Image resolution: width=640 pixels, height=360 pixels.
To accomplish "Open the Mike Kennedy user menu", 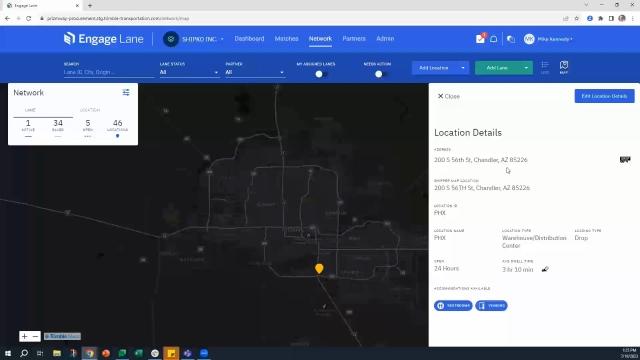I will point(555,39).
